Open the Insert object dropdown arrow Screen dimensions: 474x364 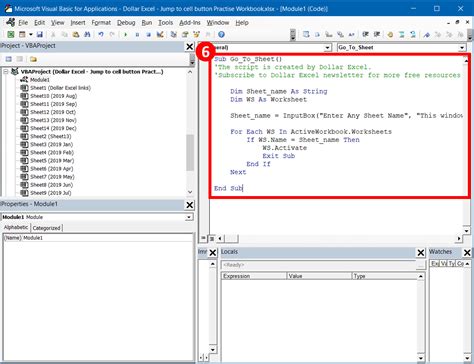click(30, 34)
